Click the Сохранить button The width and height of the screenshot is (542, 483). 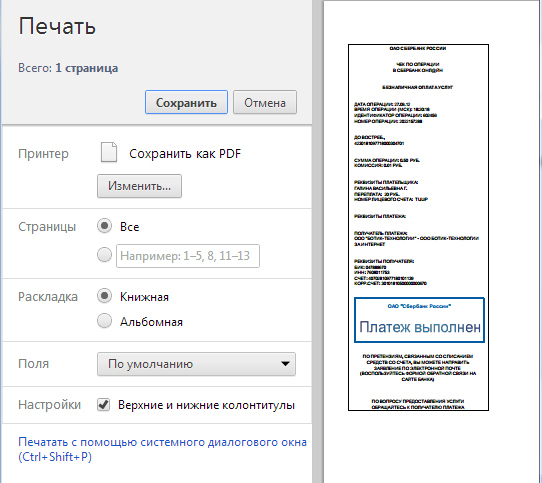[x=186, y=102]
